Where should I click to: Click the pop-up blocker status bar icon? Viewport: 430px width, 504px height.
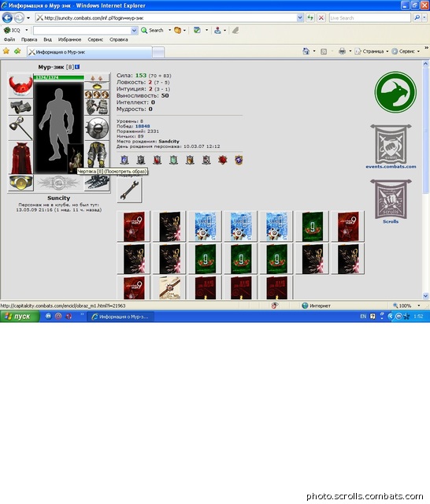coord(274,306)
